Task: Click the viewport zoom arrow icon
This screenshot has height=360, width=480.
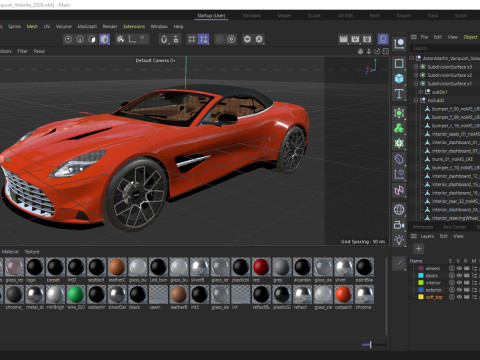Action: tap(369, 51)
